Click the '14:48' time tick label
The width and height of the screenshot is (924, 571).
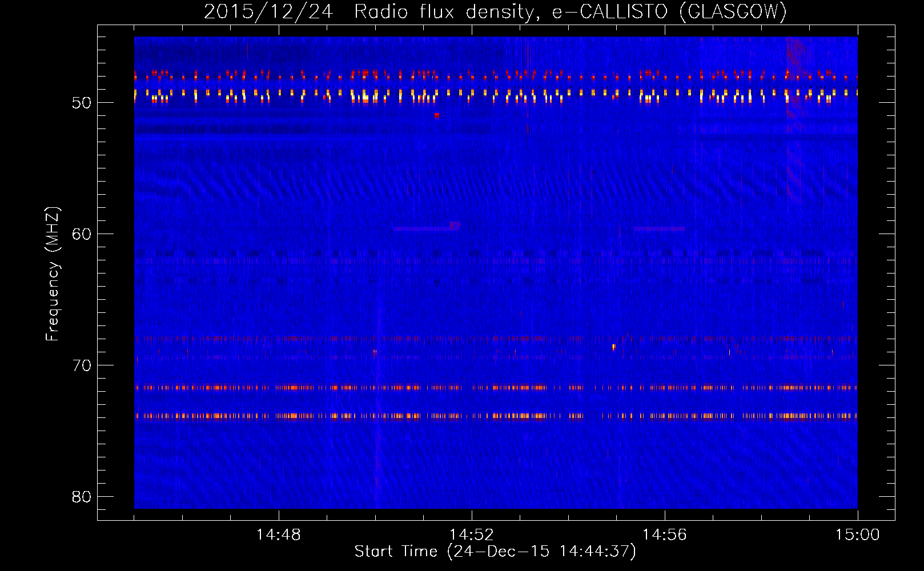tap(279, 535)
